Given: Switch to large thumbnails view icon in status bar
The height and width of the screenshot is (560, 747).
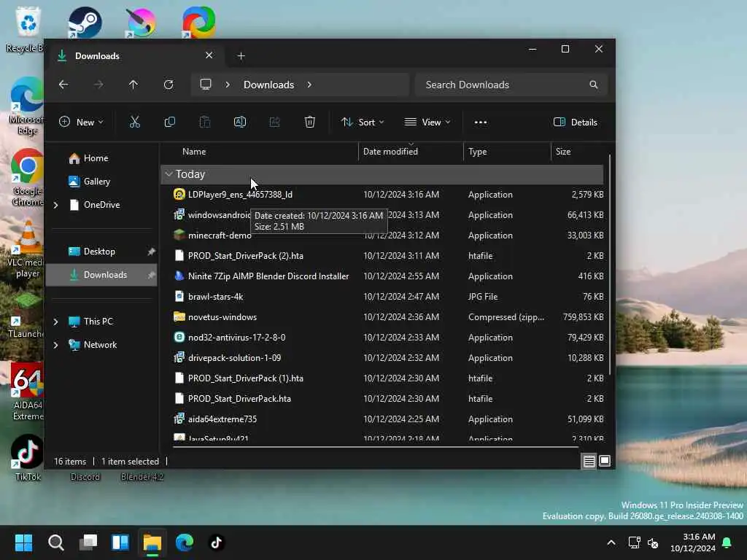Looking at the screenshot, I should coord(605,461).
